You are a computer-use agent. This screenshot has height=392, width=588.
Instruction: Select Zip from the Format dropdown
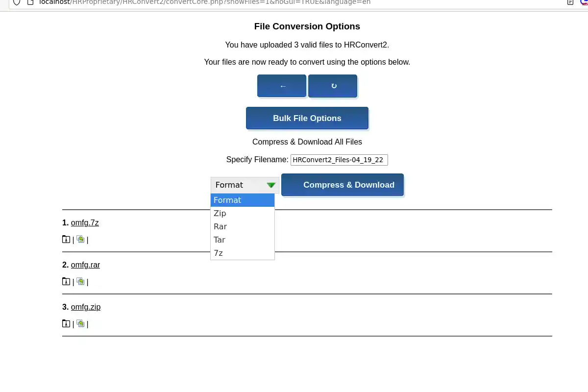pos(220,213)
